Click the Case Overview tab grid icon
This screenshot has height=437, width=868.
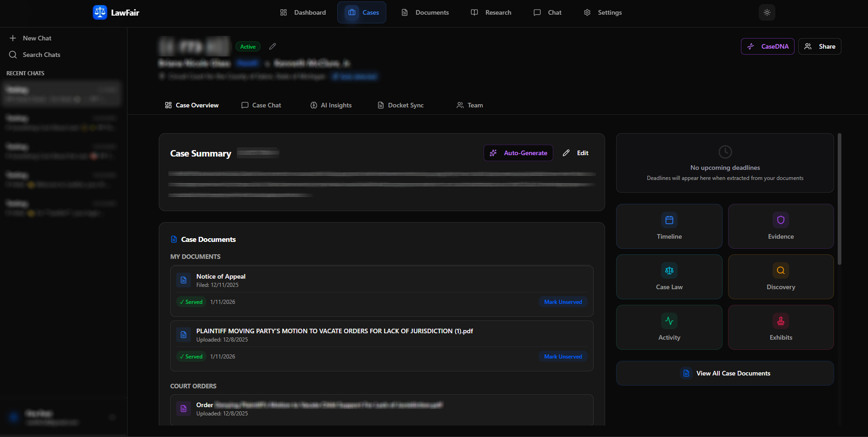[168, 105]
